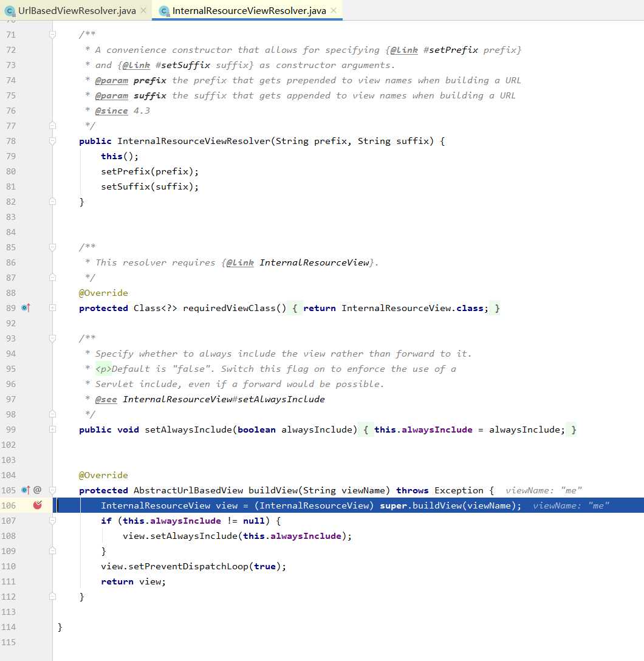Follow the InternalResourceView Javadoc link line 86
The height and width of the screenshot is (661, 644).
point(314,262)
